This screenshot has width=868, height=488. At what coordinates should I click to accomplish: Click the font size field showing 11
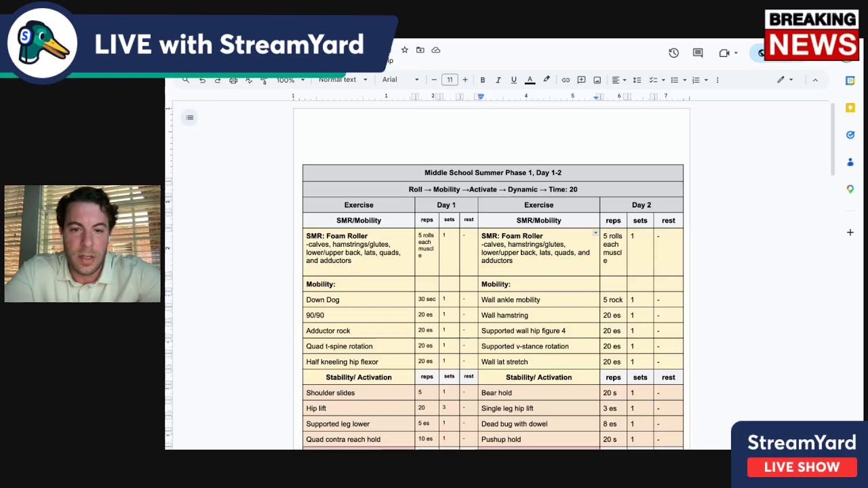point(450,80)
